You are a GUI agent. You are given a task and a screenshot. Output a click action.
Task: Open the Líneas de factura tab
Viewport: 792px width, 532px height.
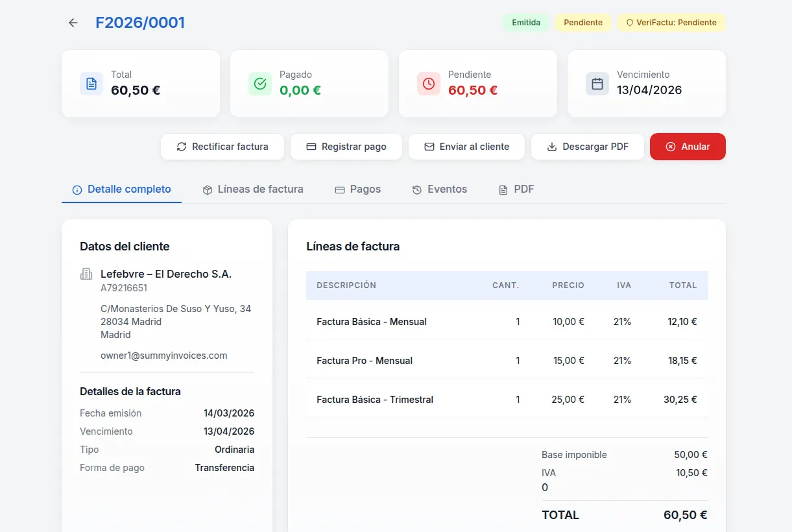[253, 189]
